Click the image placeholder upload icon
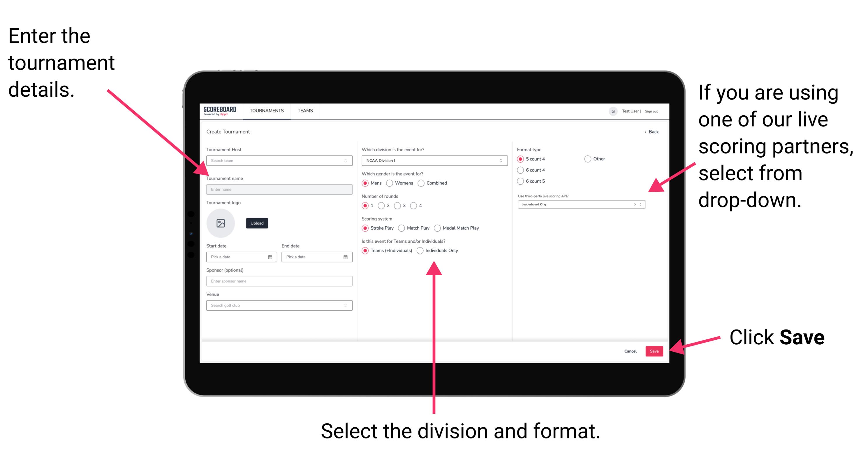 pyautogui.click(x=220, y=223)
